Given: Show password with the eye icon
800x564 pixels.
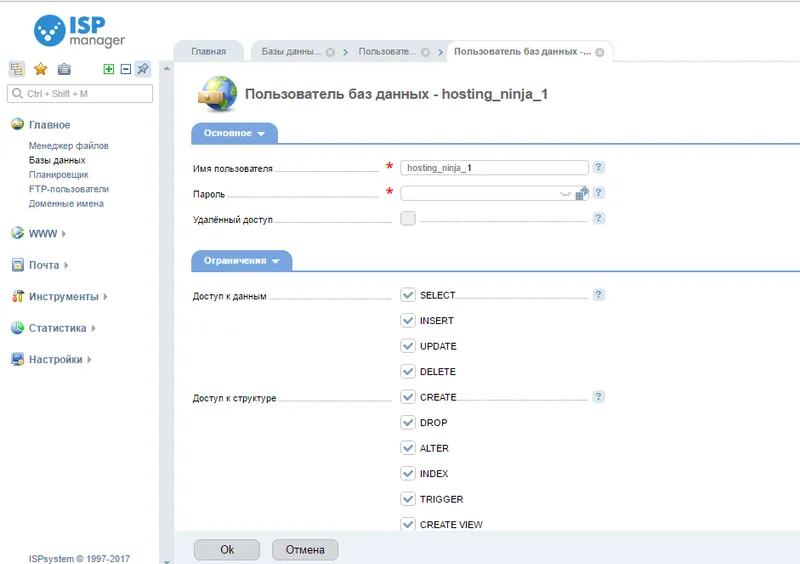Looking at the screenshot, I should point(565,194).
